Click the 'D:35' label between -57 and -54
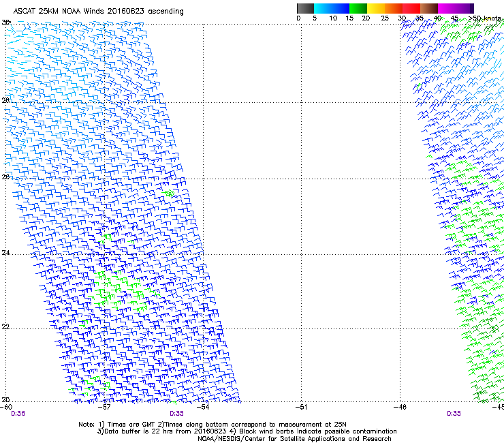The image size is (504, 443). pyautogui.click(x=177, y=414)
